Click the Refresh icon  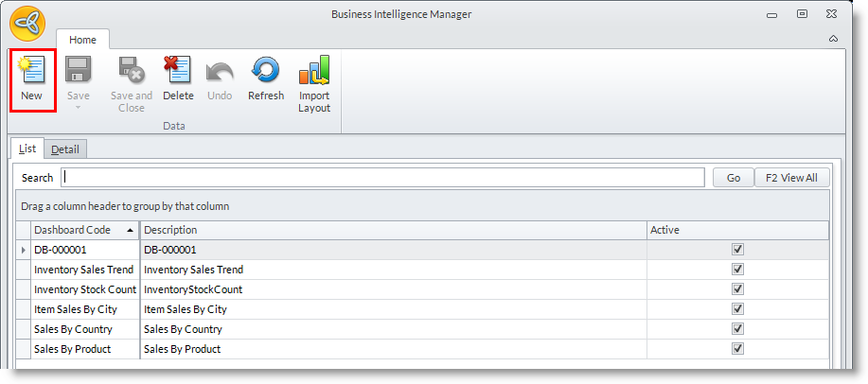coord(265,71)
